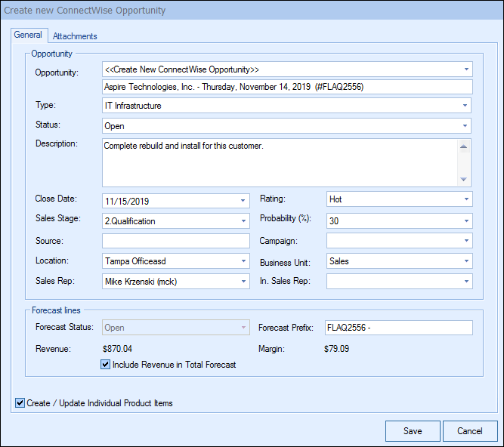Open the Opportunity dropdown list

tap(466, 69)
